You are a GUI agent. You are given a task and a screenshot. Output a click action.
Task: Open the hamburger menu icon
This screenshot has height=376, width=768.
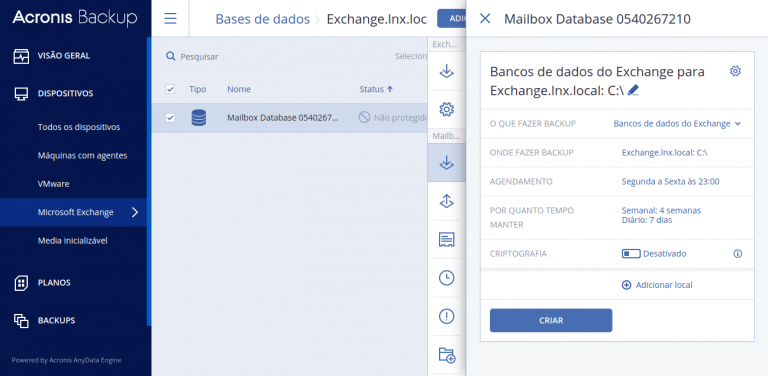coord(170,19)
